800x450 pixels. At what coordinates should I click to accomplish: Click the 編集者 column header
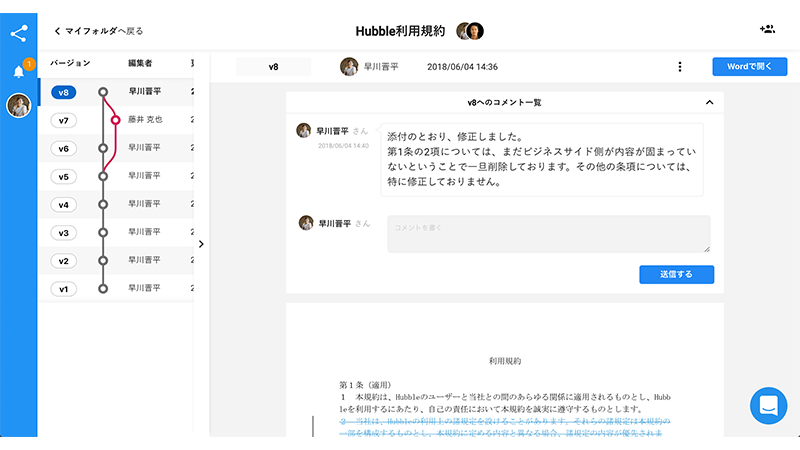140,63
